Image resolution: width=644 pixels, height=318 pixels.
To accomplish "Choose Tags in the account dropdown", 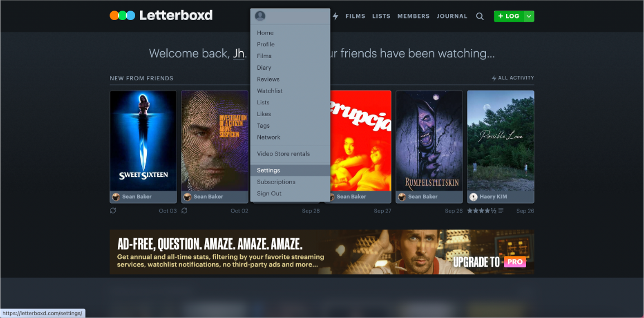I will (290, 126).
